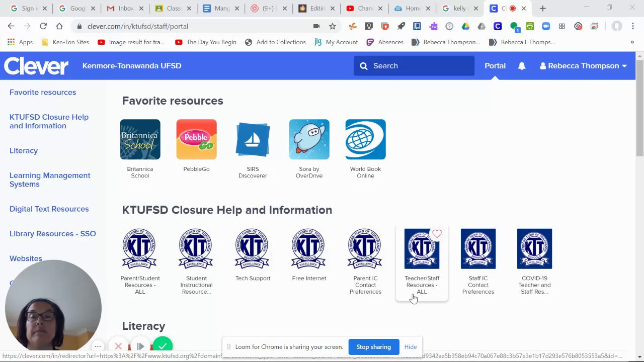Screen dimensions: 644x362
Task: Open the Britannica School resource
Action: 140,149
